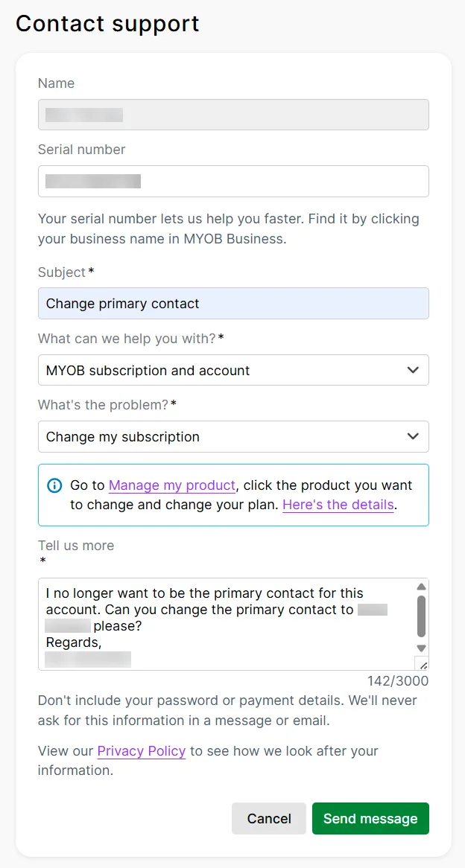Click the scroll down arrow in message box

tap(421, 648)
